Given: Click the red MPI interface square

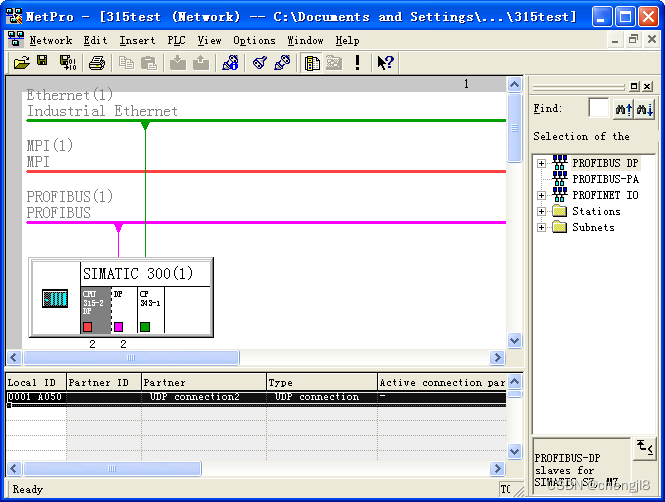Looking at the screenshot, I should (87, 327).
